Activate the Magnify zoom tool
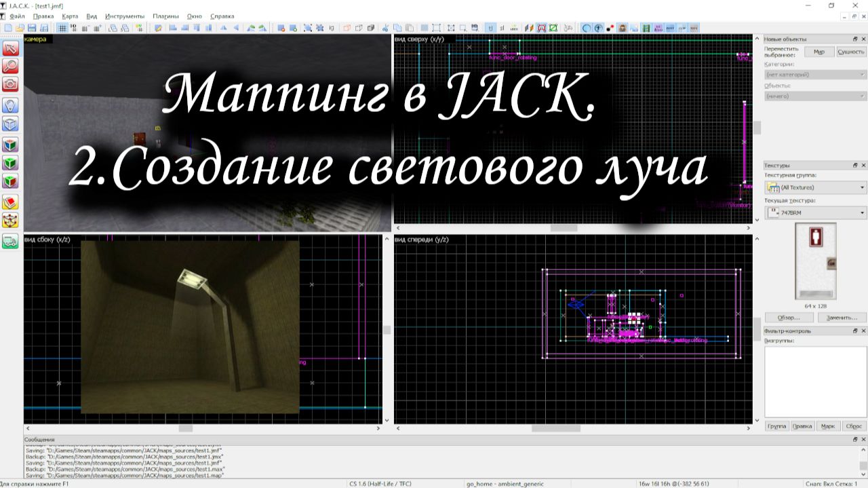868x488 pixels. click(x=11, y=66)
